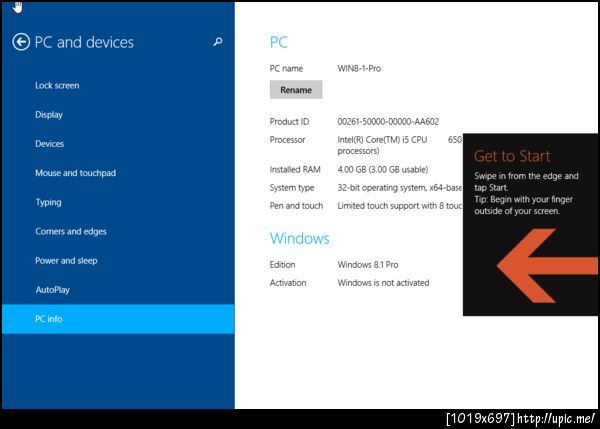Click the Product ID label

point(289,122)
